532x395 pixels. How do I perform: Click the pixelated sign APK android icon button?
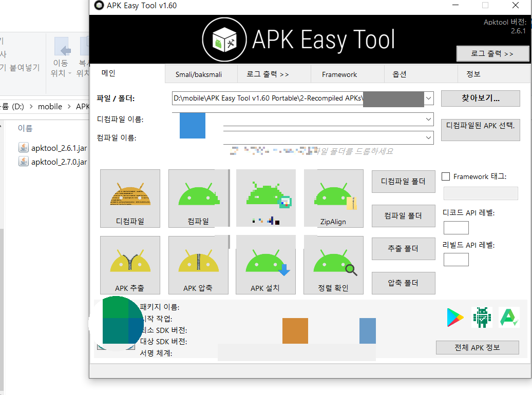(x=265, y=199)
